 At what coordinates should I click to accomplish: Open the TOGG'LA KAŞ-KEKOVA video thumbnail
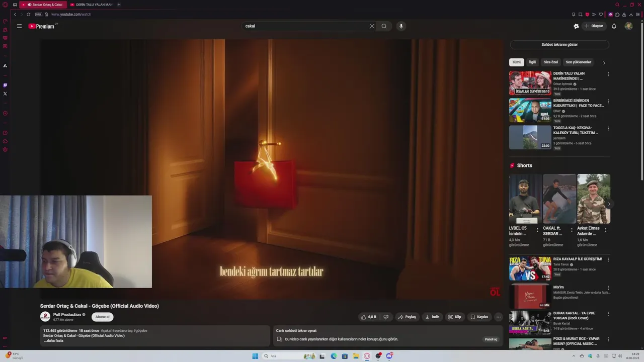pos(530,137)
